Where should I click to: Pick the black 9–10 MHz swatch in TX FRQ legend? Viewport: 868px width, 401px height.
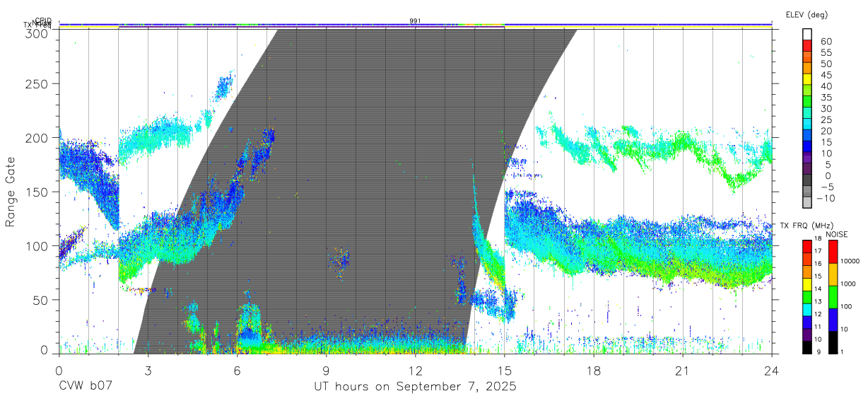[x=807, y=347]
